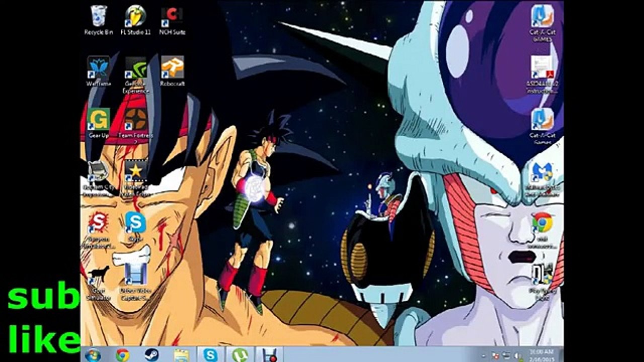
Task: Open the Malwarebytes desktop shortcut
Action: [542, 178]
